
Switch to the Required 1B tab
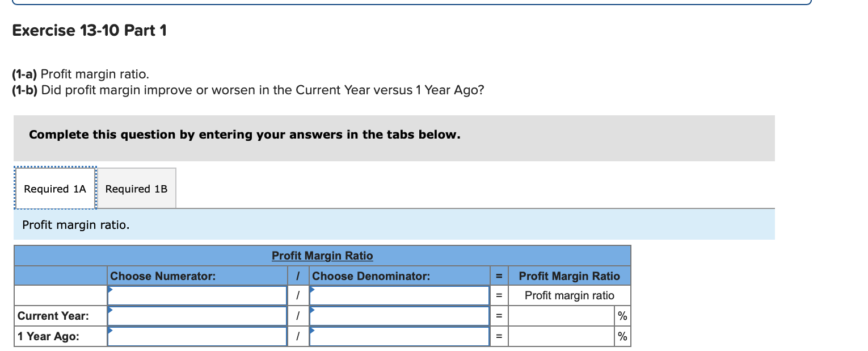pos(136,188)
